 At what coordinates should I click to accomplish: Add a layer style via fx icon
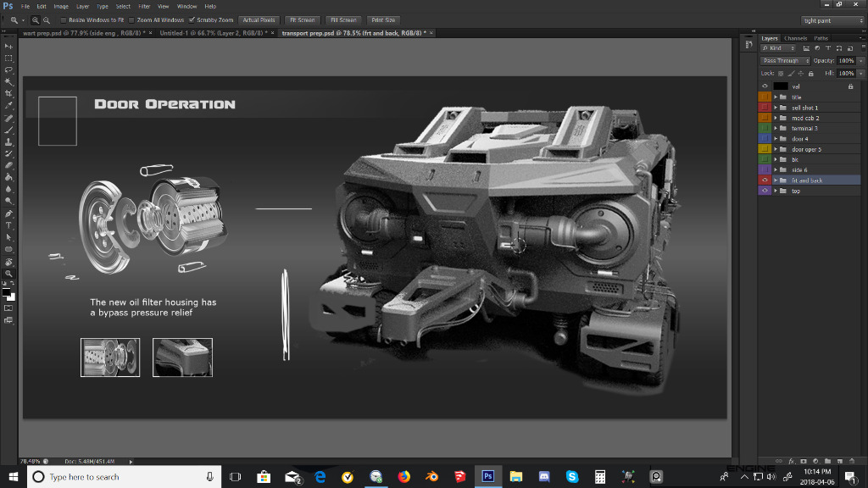point(791,461)
